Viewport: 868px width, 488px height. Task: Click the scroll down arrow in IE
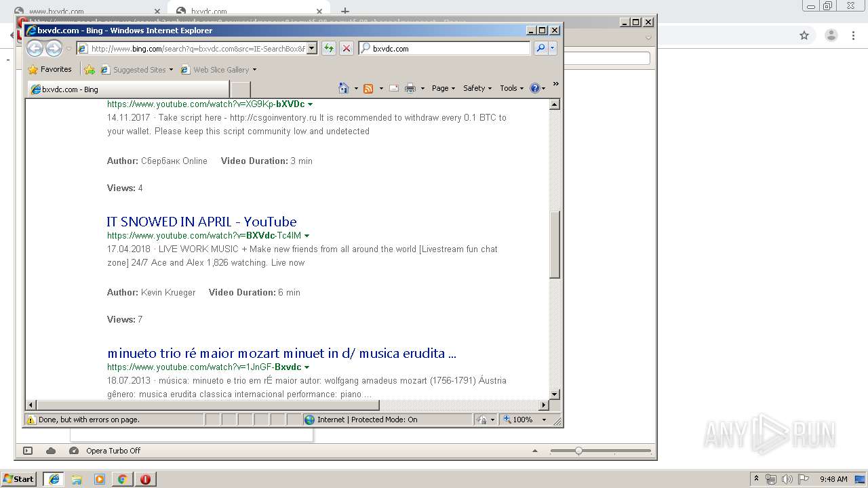click(555, 394)
